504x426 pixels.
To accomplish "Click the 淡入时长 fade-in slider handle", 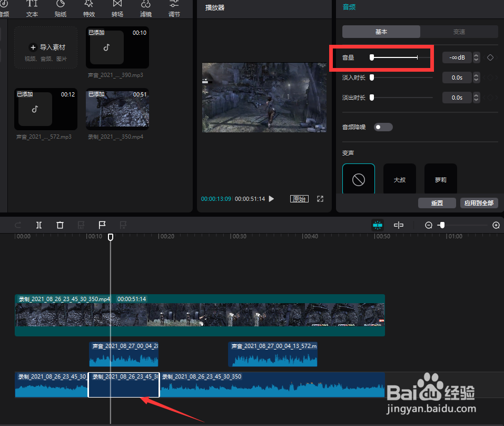I will [x=372, y=78].
